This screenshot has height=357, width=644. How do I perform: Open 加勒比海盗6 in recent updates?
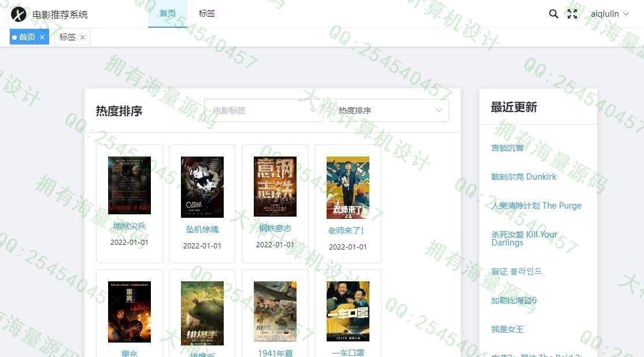click(514, 300)
